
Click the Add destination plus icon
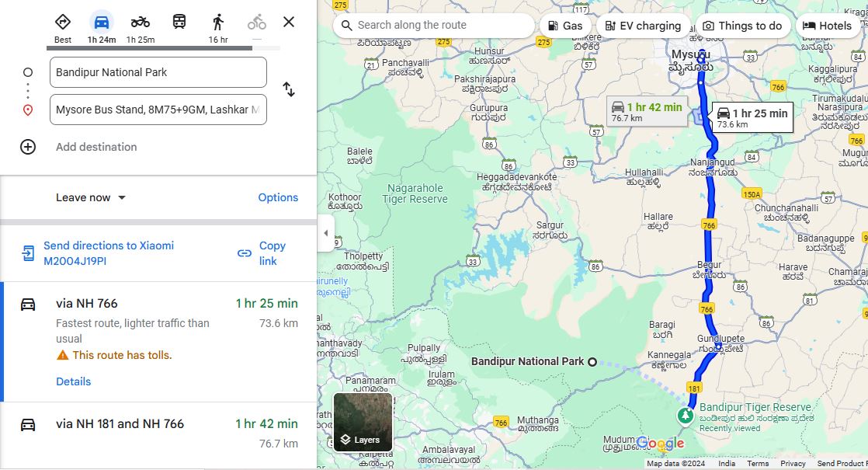pos(28,147)
